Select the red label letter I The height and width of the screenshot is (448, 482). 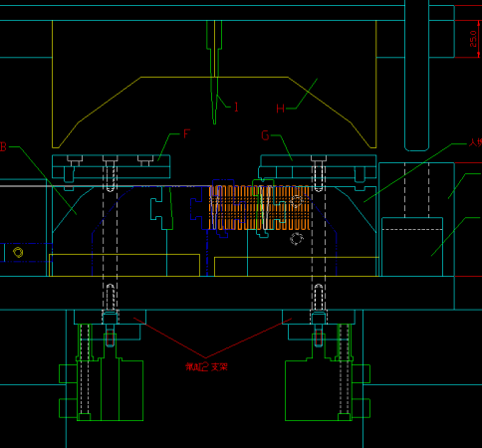[236, 107]
